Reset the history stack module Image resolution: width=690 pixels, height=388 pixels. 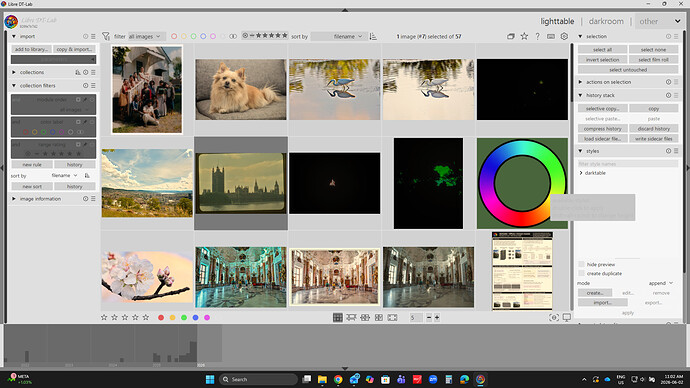tap(668, 95)
